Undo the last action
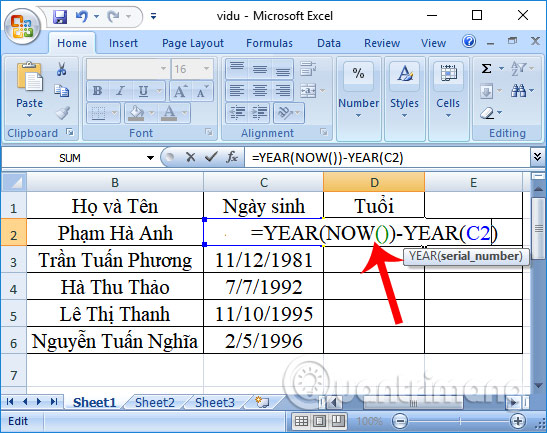This screenshot has width=547, height=433. (82, 16)
